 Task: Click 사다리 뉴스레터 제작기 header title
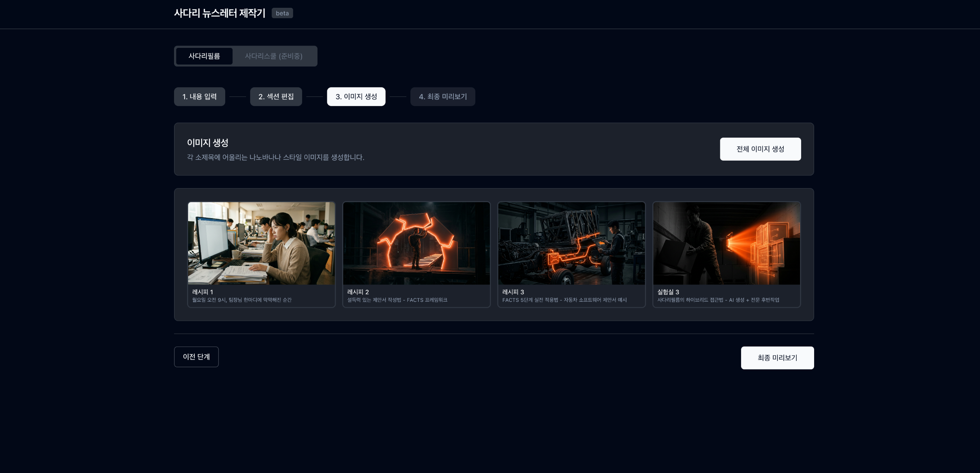pos(220,13)
